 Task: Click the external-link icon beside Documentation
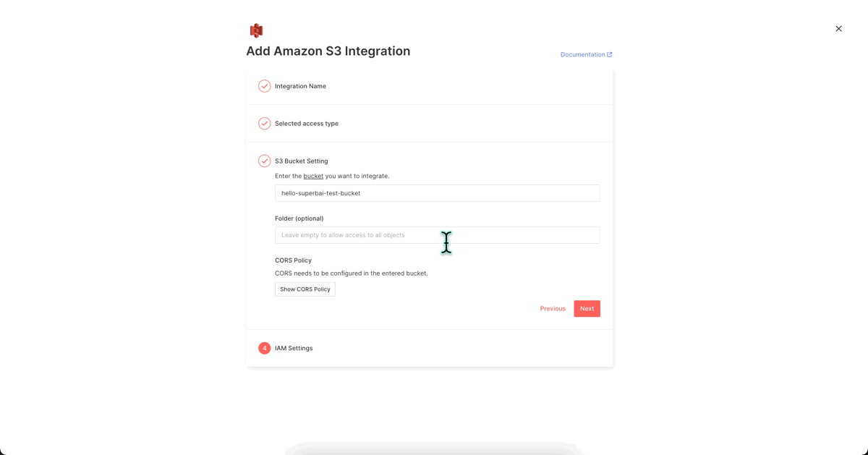pyautogui.click(x=610, y=55)
